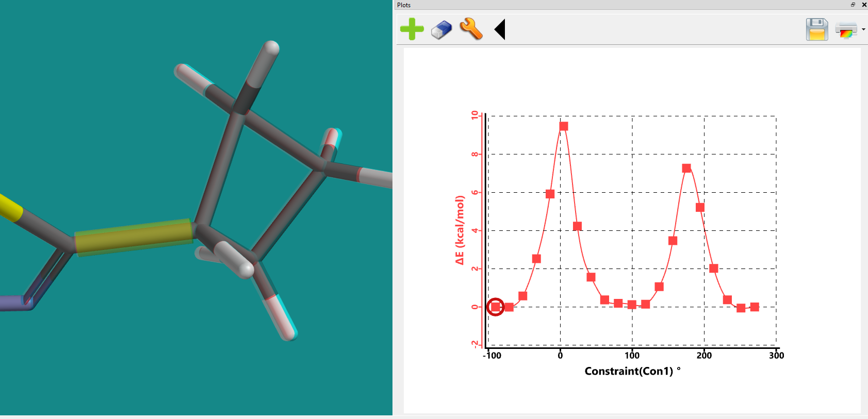The width and height of the screenshot is (868, 419).
Task: Print the plot using the printer icon
Action: (x=846, y=30)
